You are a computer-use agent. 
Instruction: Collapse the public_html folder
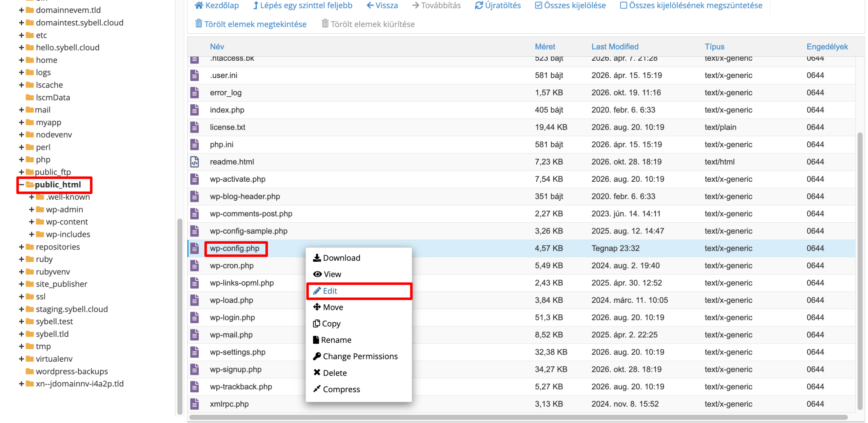tap(21, 185)
